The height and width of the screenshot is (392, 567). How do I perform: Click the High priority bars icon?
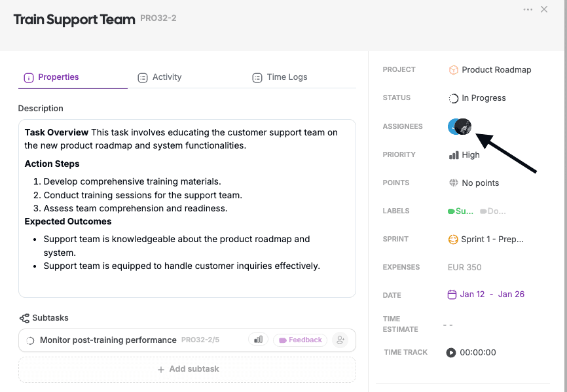point(453,154)
